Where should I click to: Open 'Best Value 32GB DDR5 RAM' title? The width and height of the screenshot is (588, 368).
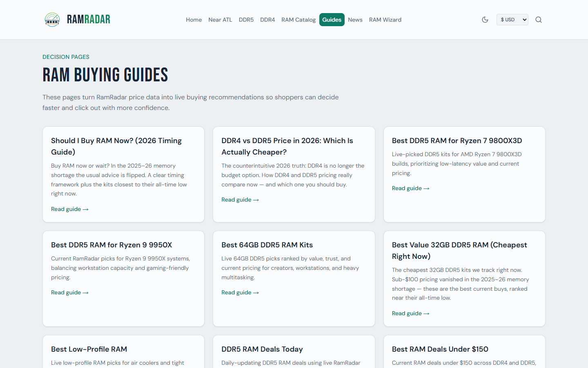(459, 251)
